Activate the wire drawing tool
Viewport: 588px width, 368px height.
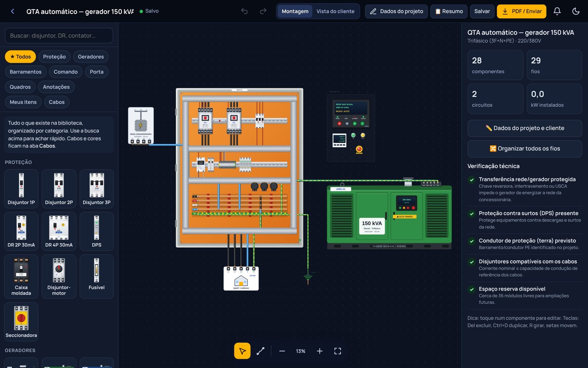coord(261,351)
